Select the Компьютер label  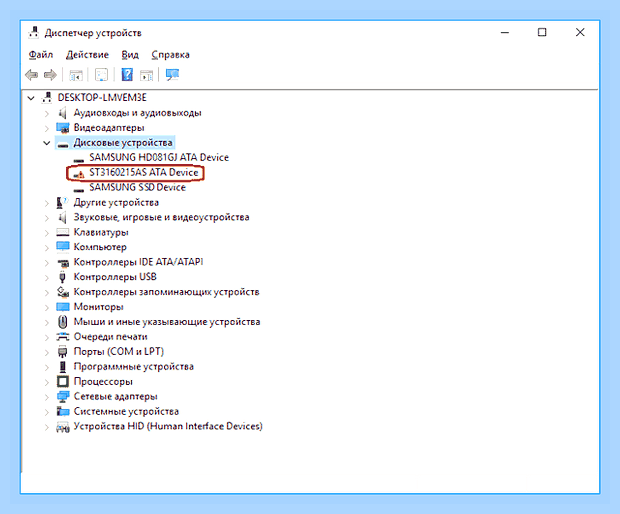pos(100,247)
